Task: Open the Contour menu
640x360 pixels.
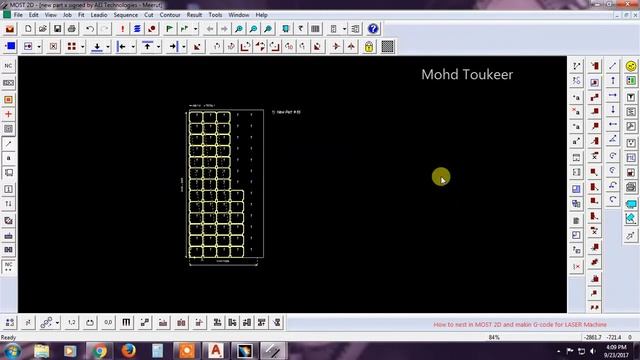Action: coord(170,15)
